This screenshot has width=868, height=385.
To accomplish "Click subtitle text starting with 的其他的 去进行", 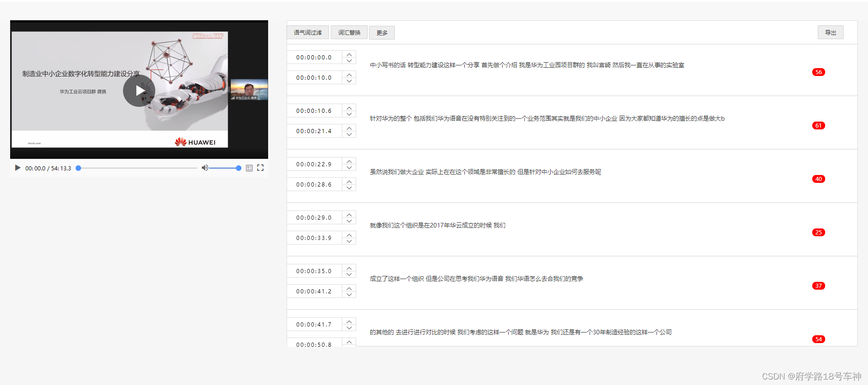I will tap(521, 332).
